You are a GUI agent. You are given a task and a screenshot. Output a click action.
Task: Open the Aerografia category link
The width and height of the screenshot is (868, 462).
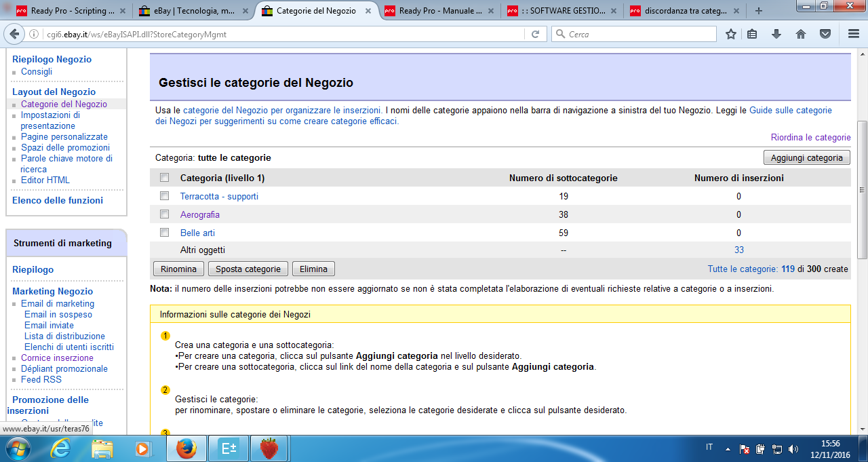point(200,214)
